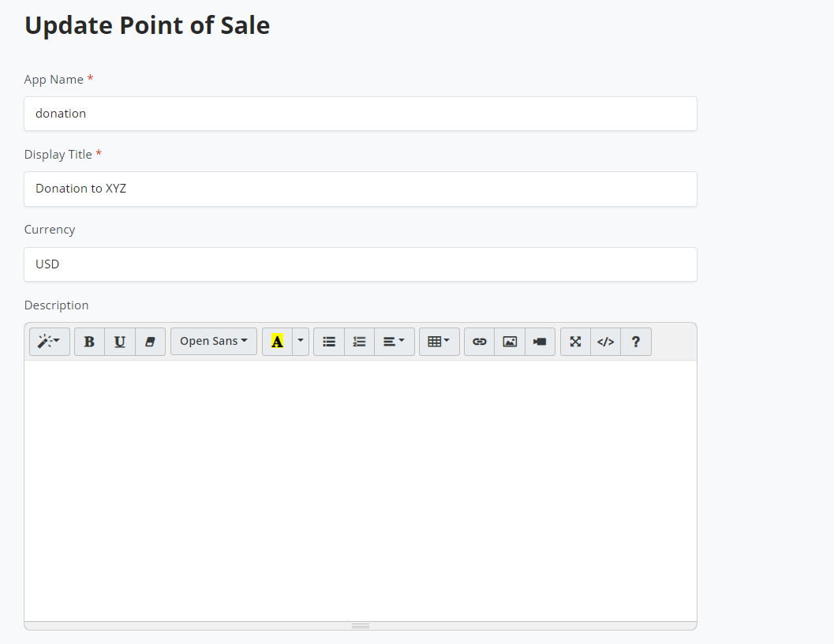The width and height of the screenshot is (834, 644).
Task: Insert a video into the description
Action: point(540,342)
